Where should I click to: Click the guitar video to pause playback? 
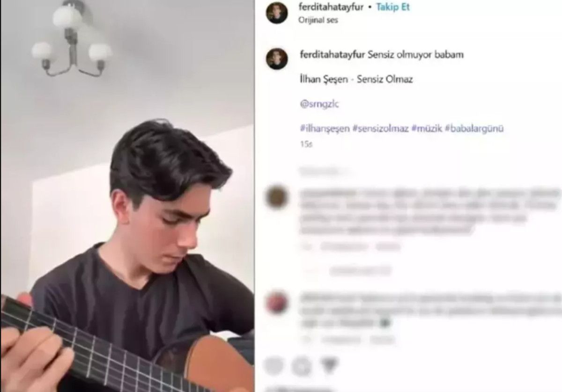pos(128,196)
